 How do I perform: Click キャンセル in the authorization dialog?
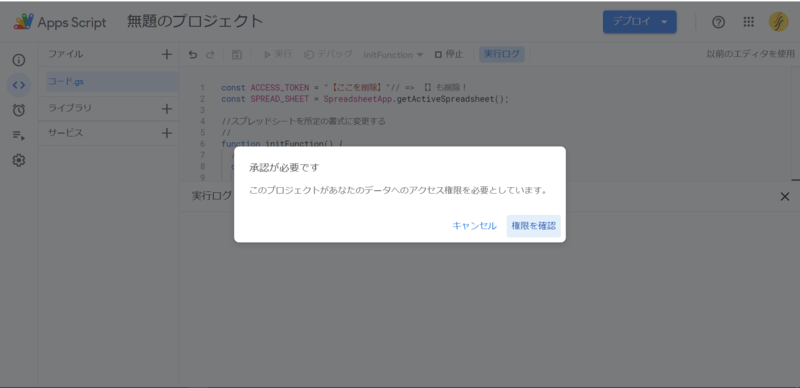[474, 226]
